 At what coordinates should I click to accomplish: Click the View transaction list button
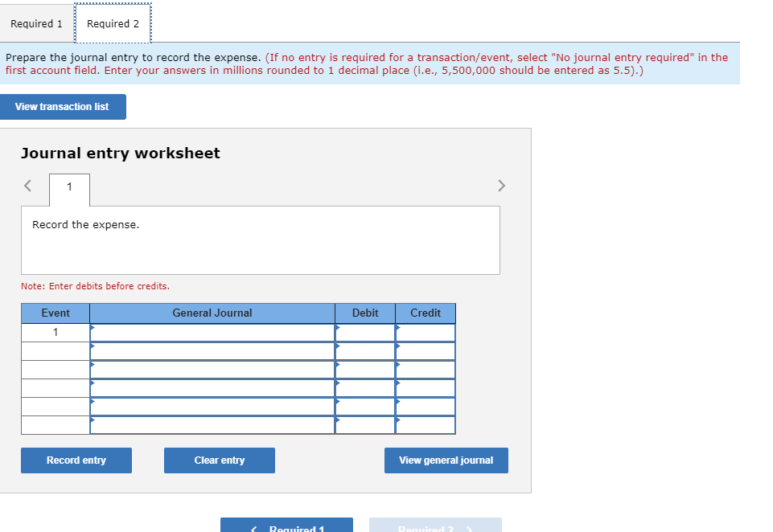coord(63,106)
